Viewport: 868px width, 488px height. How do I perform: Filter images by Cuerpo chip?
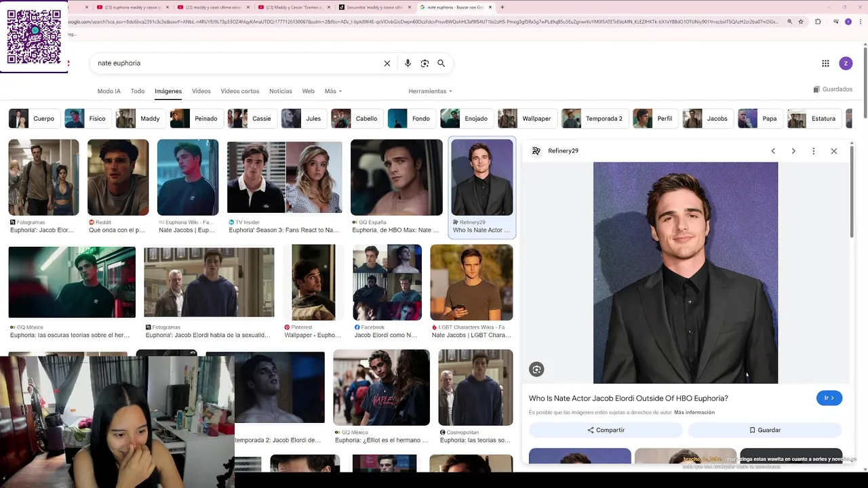(x=33, y=119)
